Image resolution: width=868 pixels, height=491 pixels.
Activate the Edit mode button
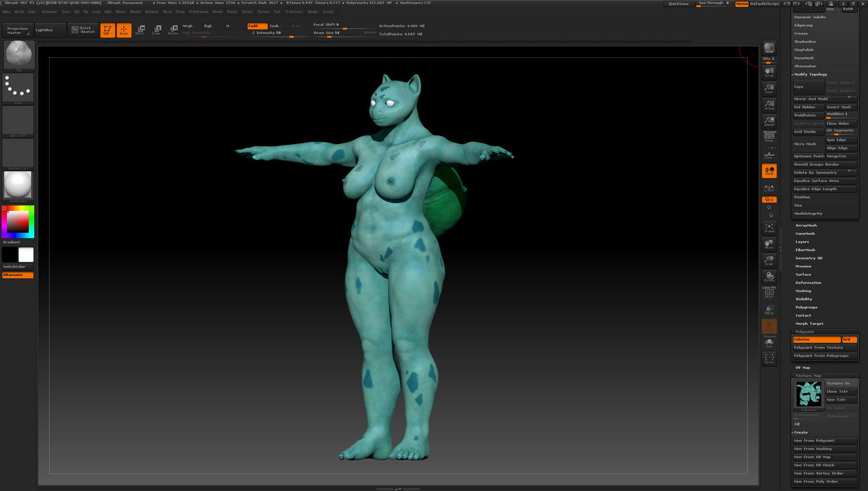tap(108, 30)
